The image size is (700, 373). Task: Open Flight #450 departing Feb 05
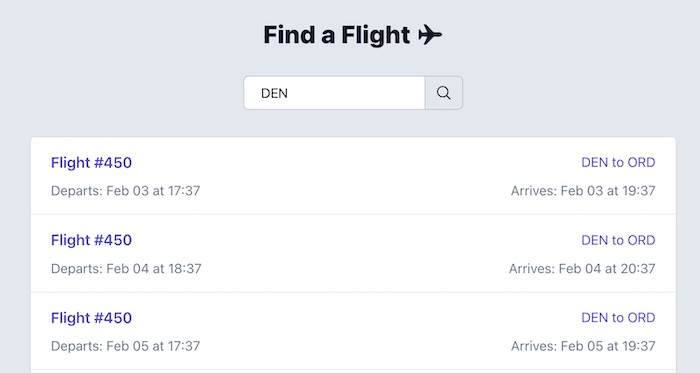pos(92,318)
